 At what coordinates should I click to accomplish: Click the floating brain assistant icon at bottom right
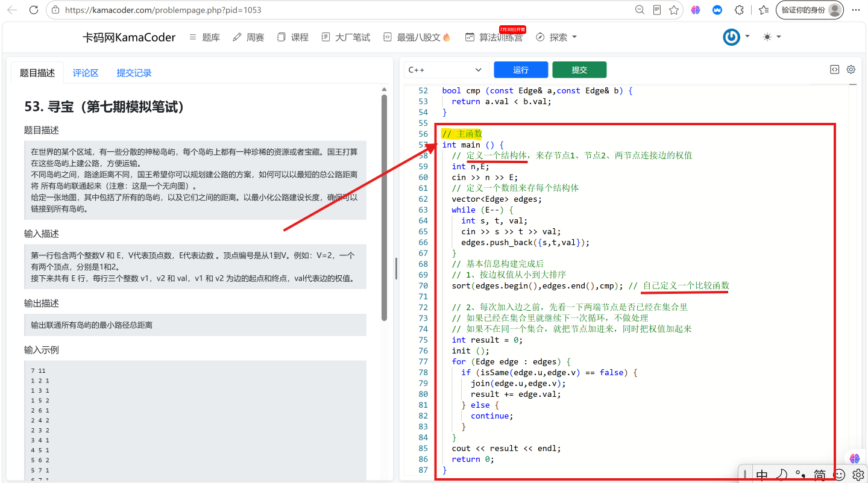click(x=855, y=459)
